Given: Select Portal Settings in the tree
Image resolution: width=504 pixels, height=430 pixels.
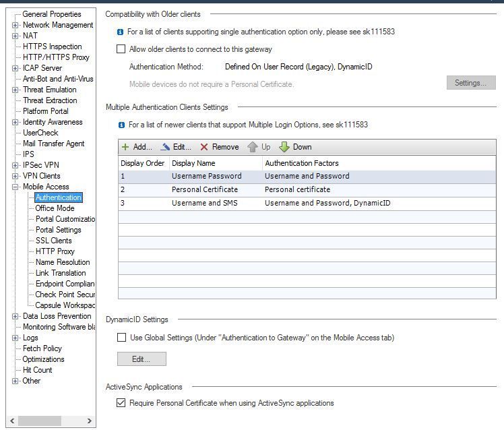Looking at the screenshot, I should coord(58,230).
